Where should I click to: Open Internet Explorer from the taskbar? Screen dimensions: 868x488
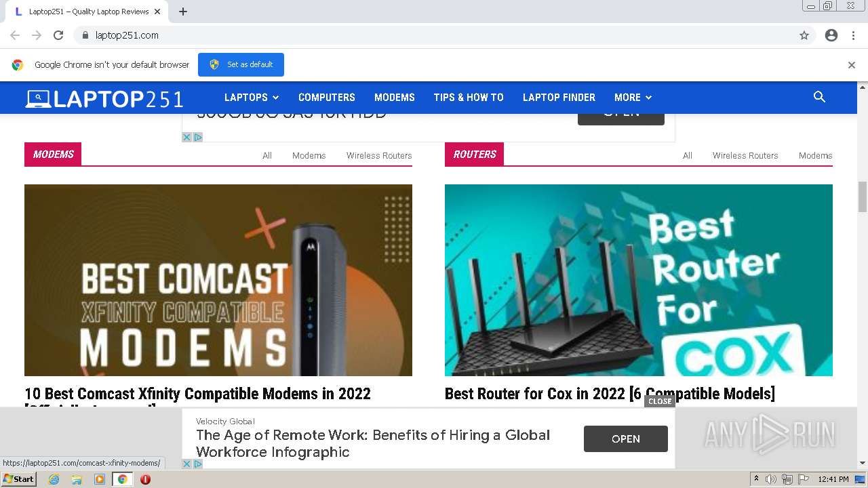click(54, 479)
